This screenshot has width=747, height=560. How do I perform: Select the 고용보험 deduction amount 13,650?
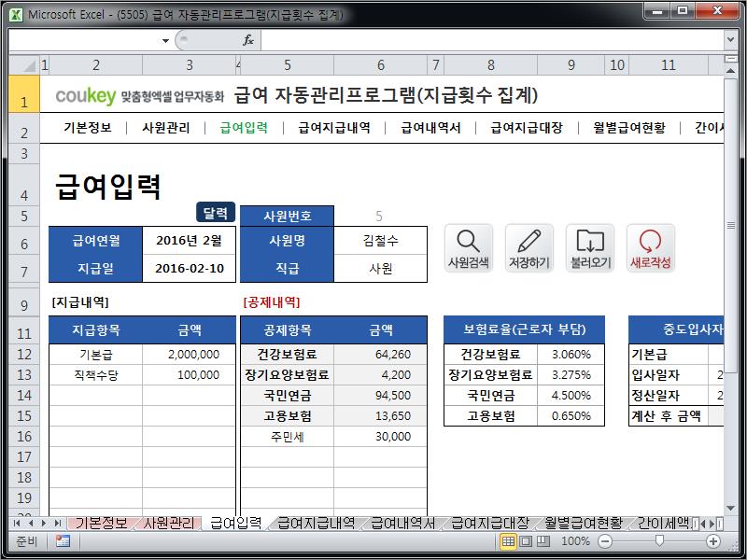click(x=380, y=415)
